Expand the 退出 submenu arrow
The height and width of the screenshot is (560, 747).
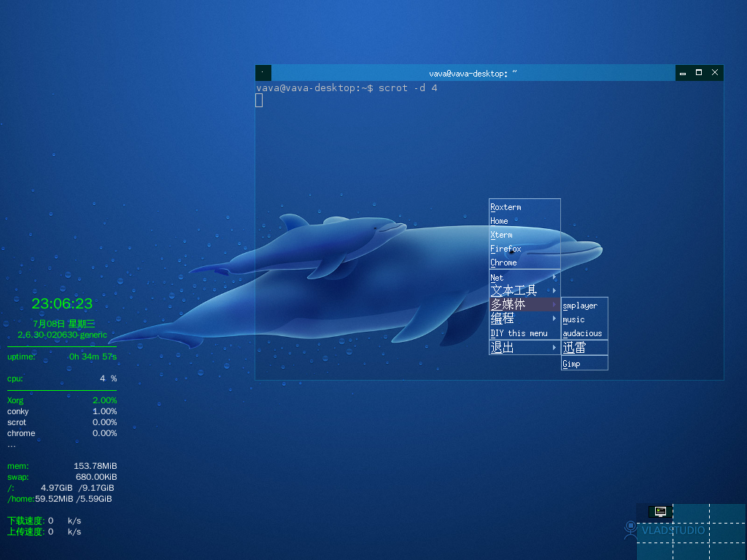[x=554, y=348]
